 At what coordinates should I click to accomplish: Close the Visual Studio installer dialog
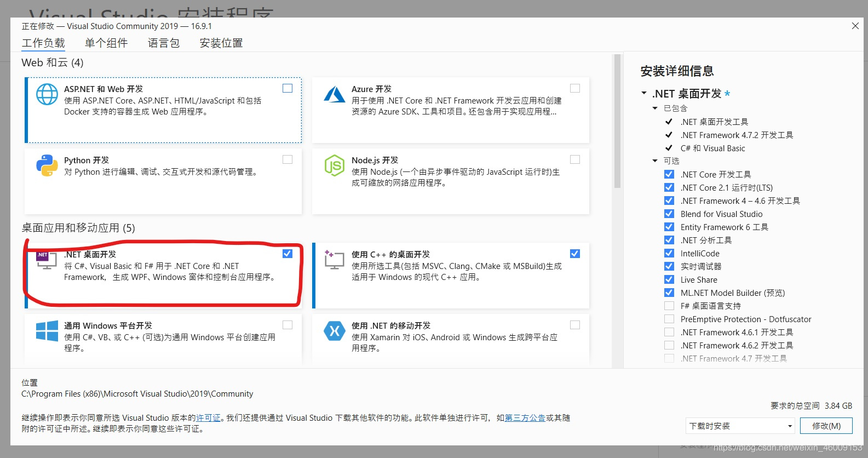855,26
